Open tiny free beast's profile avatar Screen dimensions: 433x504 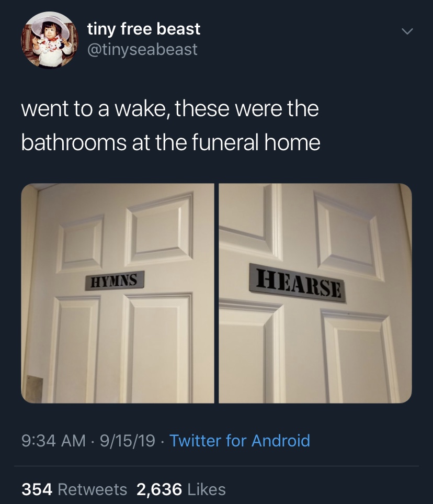pyautogui.click(x=50, y=40)
